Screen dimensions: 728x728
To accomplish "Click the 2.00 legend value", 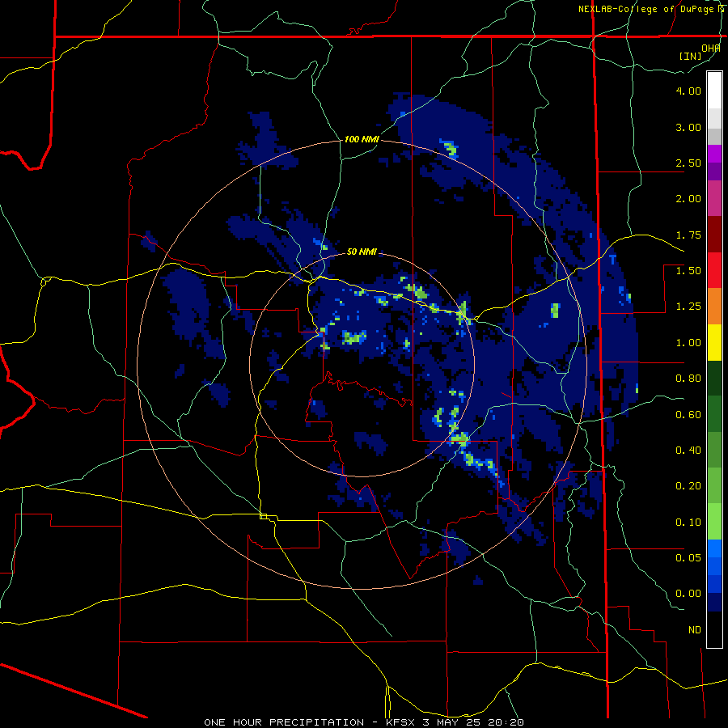I will tap(688, 199).
